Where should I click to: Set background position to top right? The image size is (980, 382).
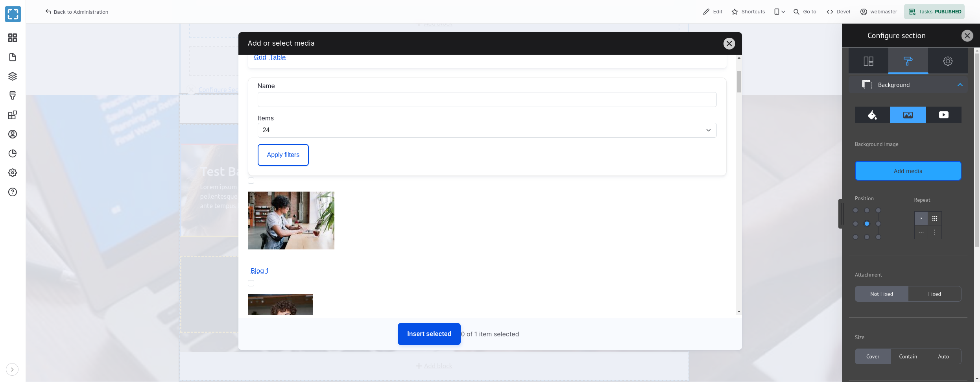tap(878, 210)
